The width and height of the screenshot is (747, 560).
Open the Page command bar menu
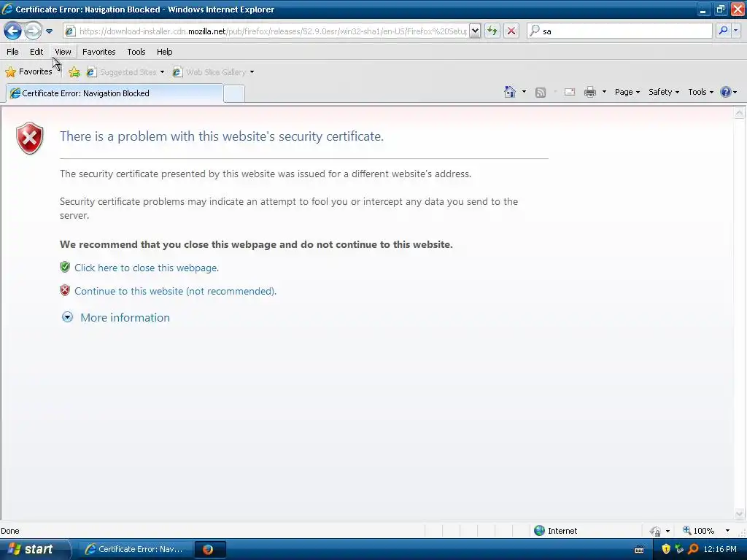(627, 92)
